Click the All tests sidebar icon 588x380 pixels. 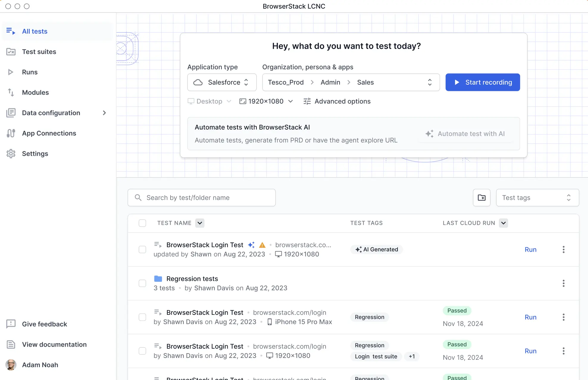click(x=11, y=31)
